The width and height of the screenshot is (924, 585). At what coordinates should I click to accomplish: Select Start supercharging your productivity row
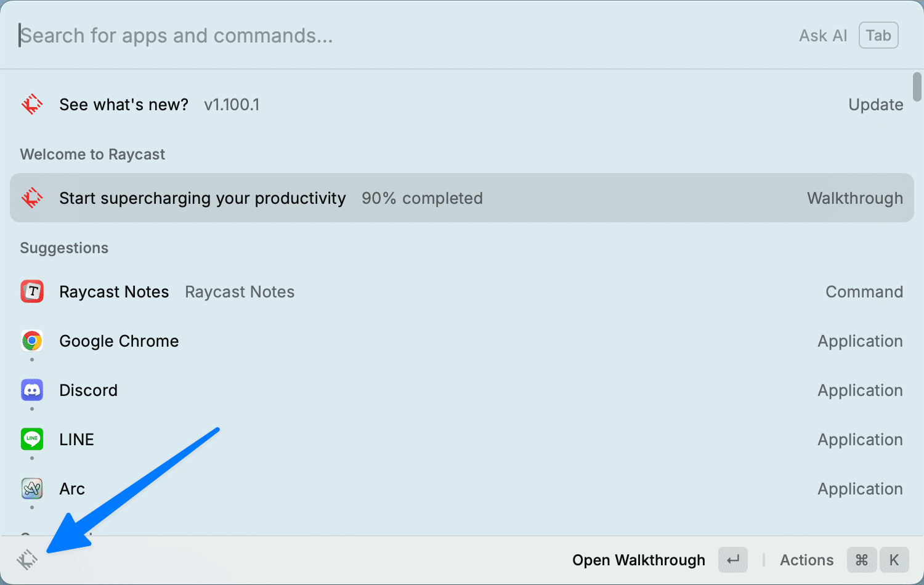point(431,198)
